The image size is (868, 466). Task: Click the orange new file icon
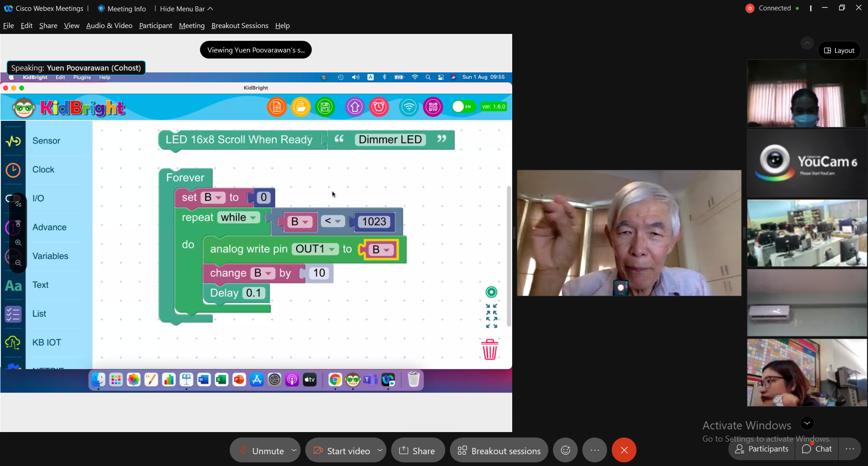tap(277, 107)
